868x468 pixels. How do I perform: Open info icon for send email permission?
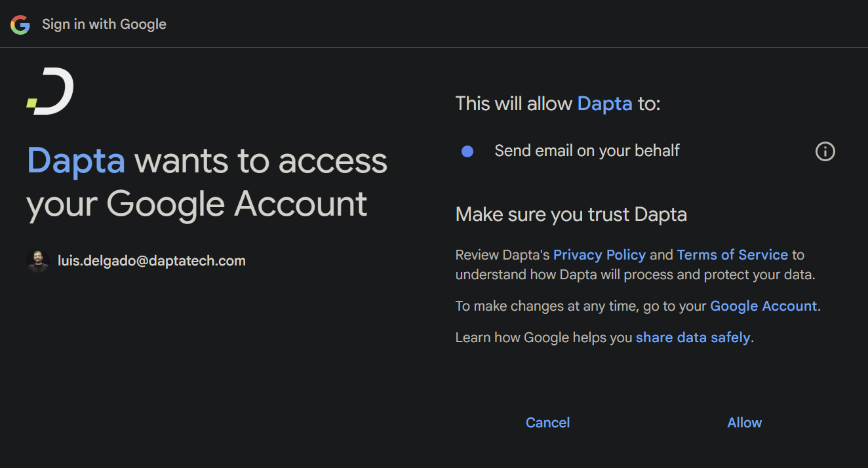point(825,151)
